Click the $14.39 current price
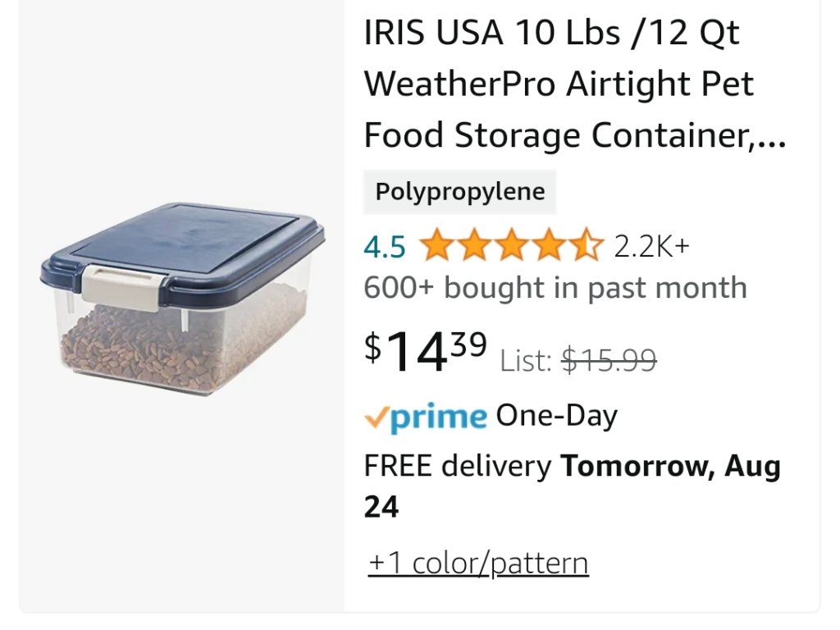 [426, 351]
